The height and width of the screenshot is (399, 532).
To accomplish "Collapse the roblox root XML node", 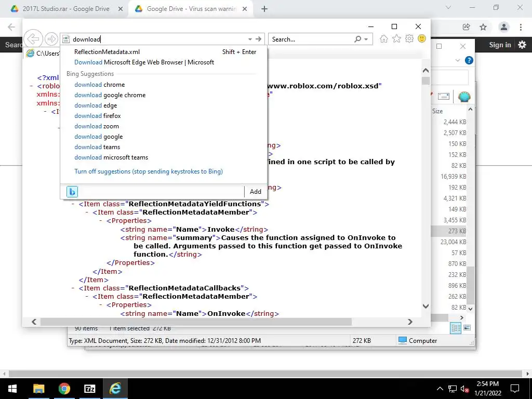I will pos(32,86).
